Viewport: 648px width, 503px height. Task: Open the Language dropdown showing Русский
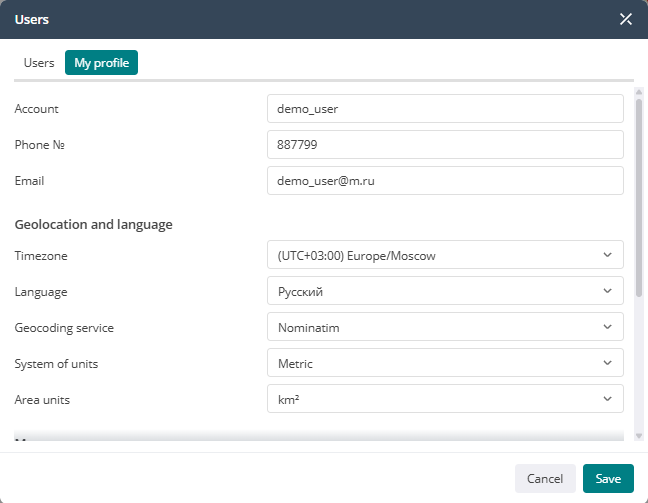(x=445, y=291)
